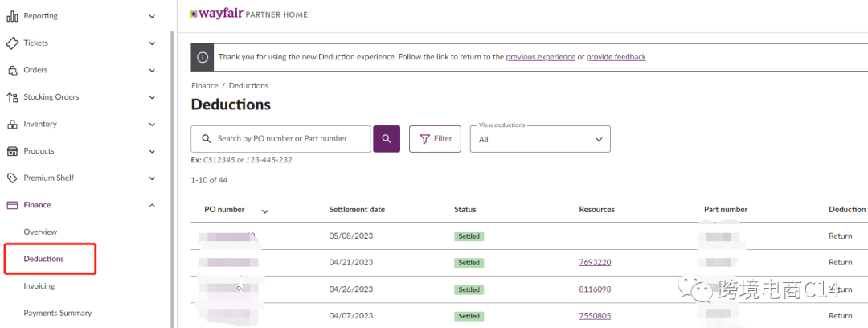This screenshot has height=328, width=868.
Task: Open the previous experience link
Action: tap(540, 57)
